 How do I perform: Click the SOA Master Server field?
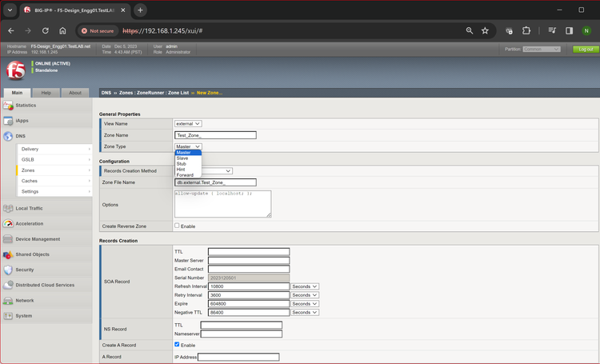(248, 261)
